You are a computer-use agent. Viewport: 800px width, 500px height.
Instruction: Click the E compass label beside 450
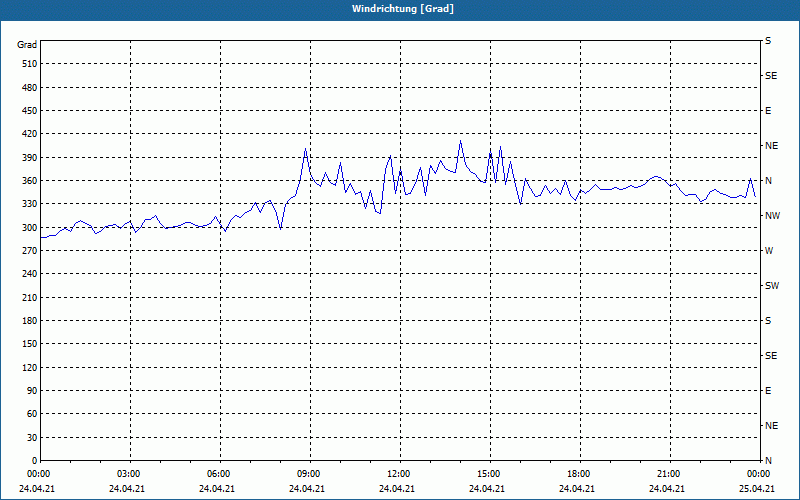coord(768,111)
